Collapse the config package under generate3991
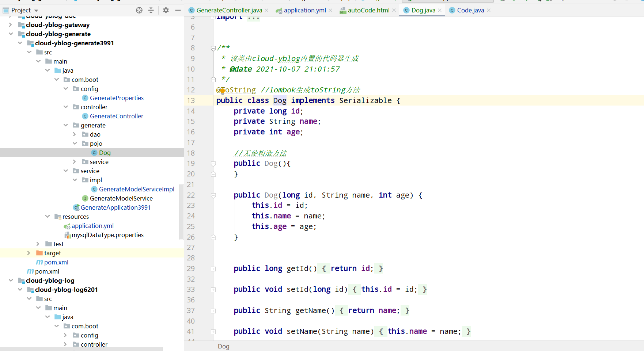 pos(65,89)
